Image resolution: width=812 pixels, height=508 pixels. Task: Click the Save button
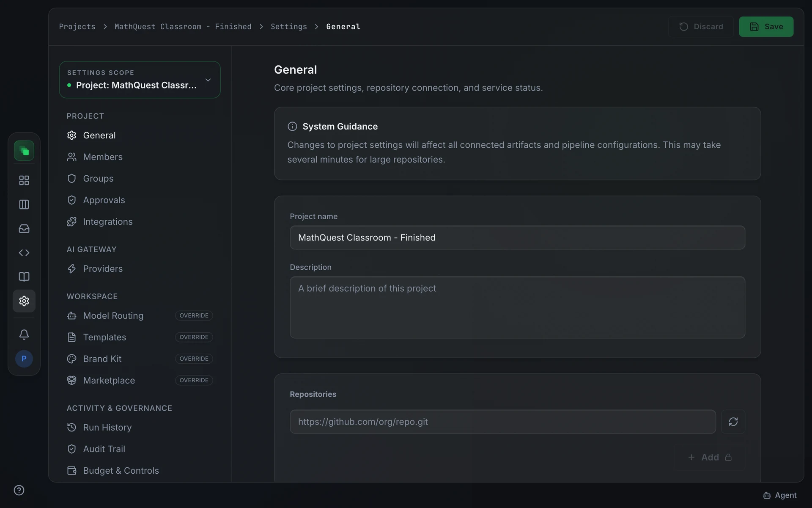coord(766,27)
